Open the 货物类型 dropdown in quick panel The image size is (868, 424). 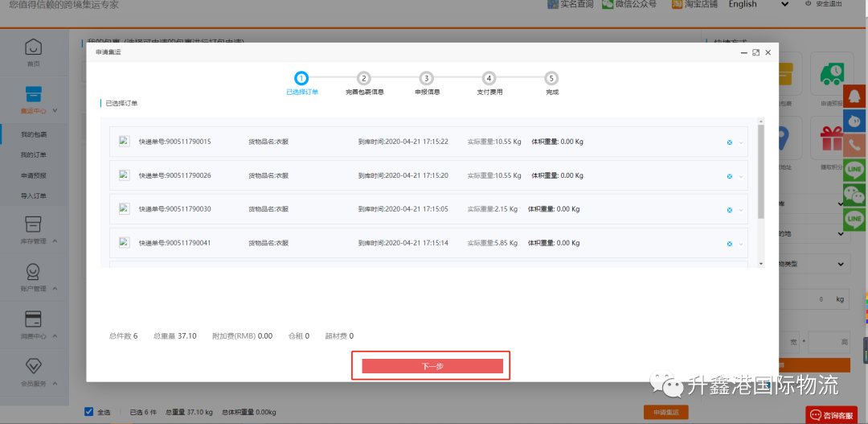coord(814,265)
